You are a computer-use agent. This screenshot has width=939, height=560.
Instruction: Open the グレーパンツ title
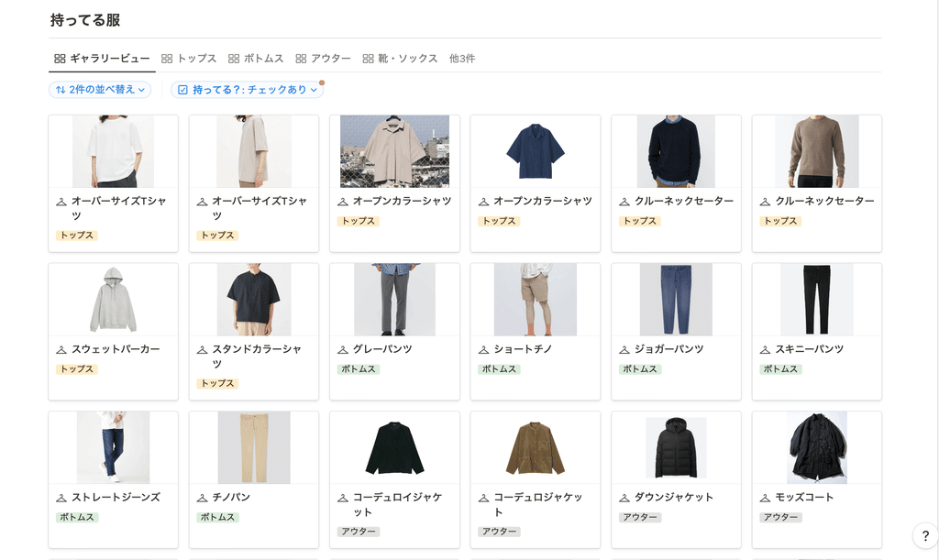click(382, 349)
